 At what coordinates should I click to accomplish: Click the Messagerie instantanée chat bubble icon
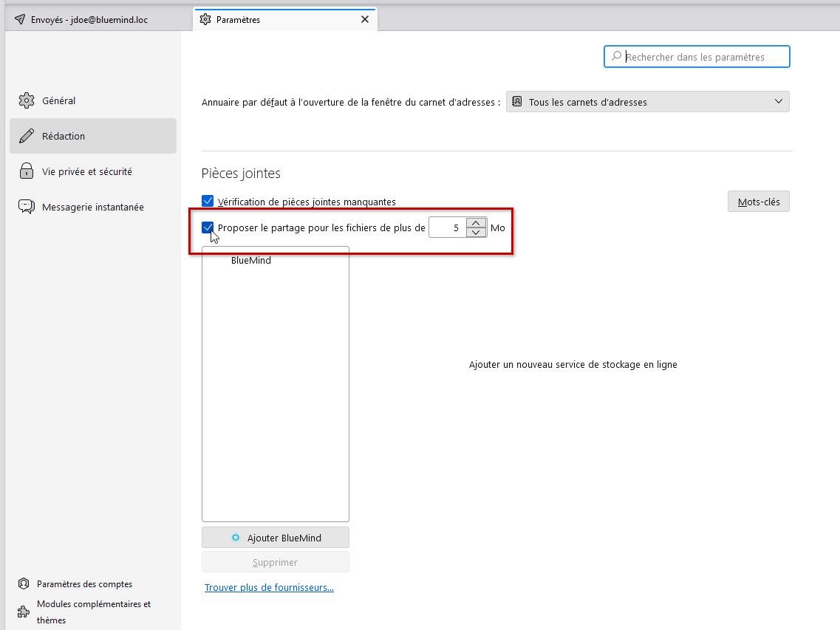coord(27,208)
